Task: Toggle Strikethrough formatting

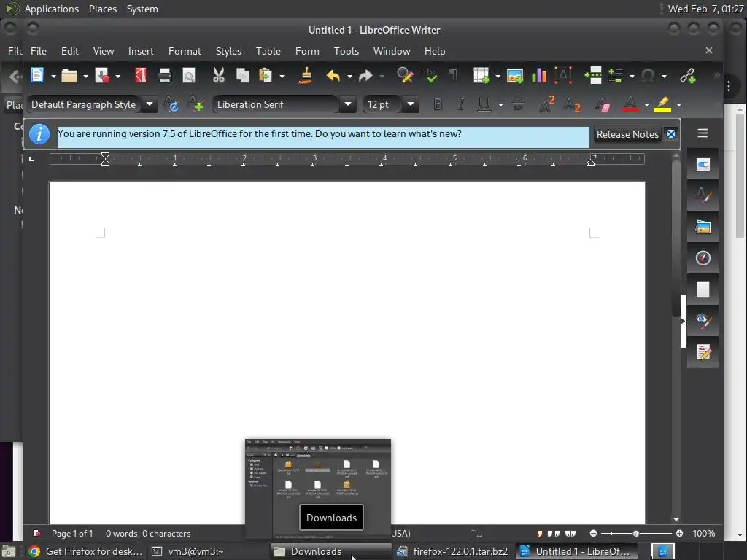Action: (519, 104)
